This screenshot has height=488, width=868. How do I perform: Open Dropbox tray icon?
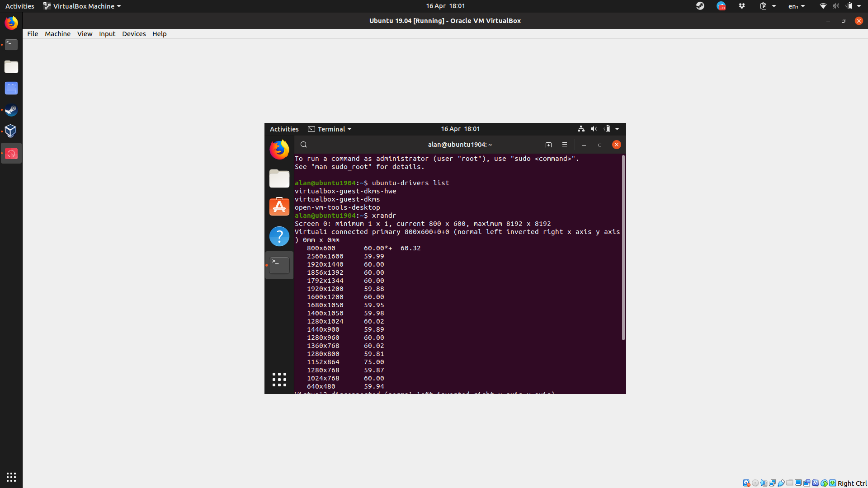click(x=742, y=6)
